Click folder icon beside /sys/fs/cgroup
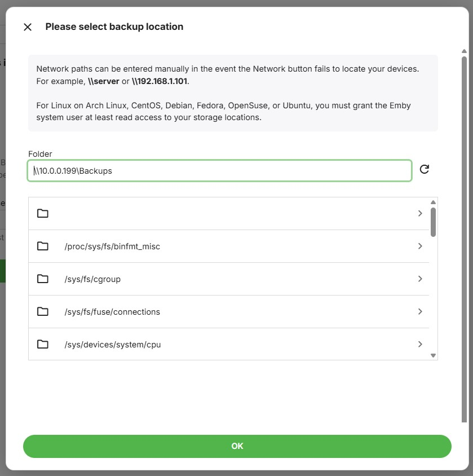Image resolution: width=473 pixels, height=476 pixels. pos(42,279)
